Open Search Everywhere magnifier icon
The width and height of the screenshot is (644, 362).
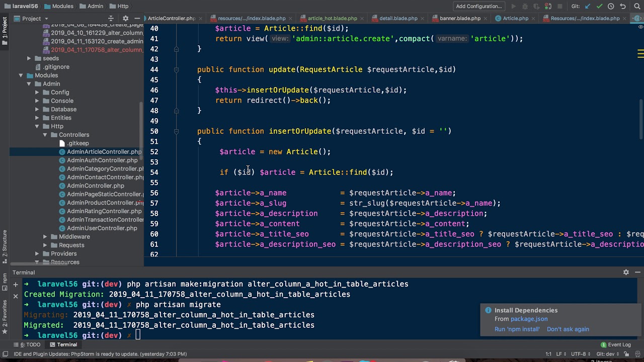coord(637,7)
